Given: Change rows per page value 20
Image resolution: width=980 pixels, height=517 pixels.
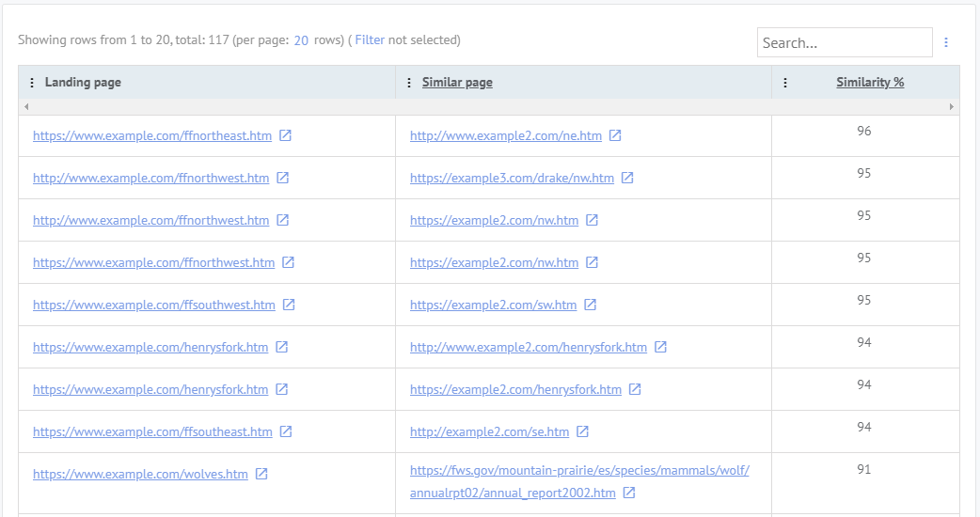Looking at the screenshot, I should tap(301, 40).
